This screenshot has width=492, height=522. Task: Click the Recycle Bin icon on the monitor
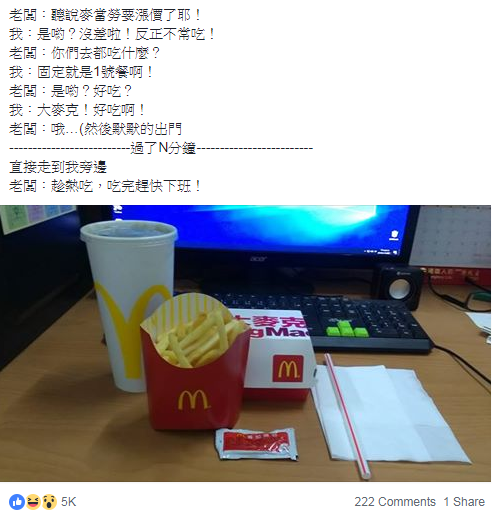(x=394, y=235)
